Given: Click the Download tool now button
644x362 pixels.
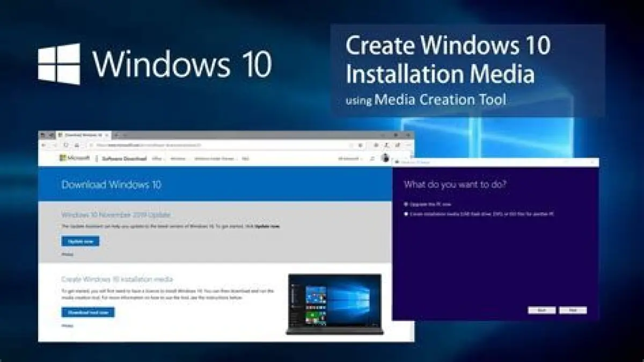Looking at the screenshot, I should 87,312.
